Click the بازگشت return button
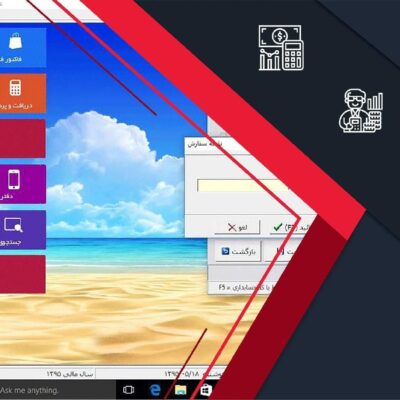Viewport: 400px width, 400px height. coord(239,251)
